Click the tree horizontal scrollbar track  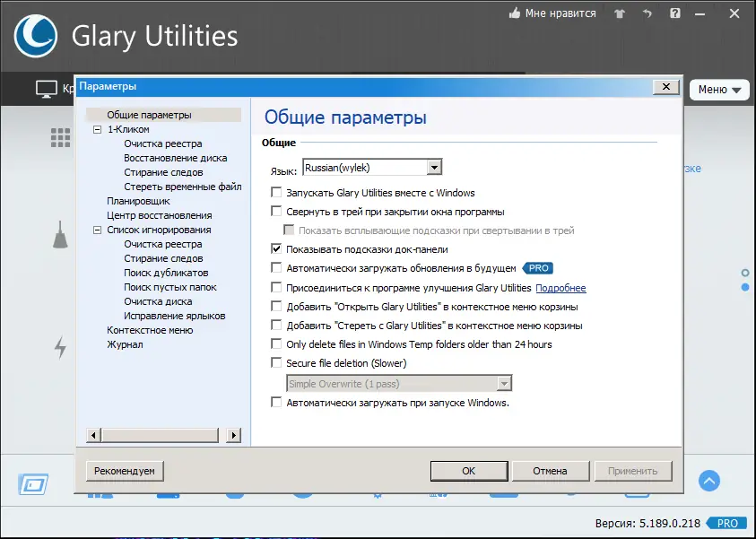pyautogui.click(x=160, y=435)
